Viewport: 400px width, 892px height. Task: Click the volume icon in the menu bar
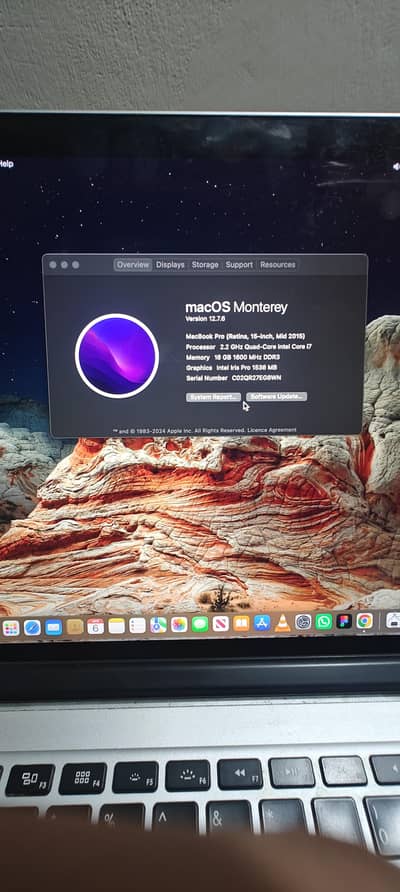(396, 166)
